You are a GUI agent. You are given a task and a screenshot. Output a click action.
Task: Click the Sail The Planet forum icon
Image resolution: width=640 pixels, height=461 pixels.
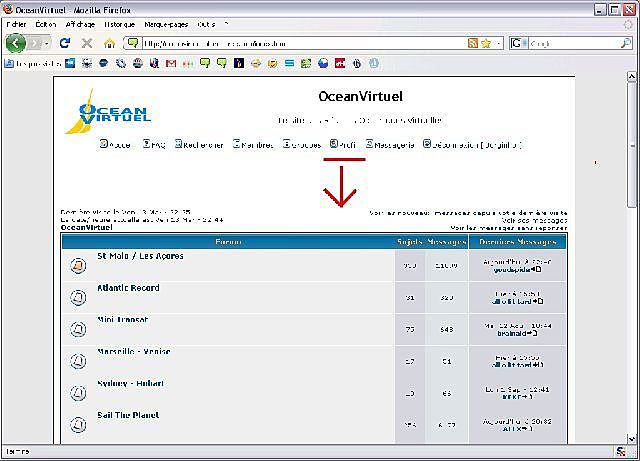click(x=78, y=425)
